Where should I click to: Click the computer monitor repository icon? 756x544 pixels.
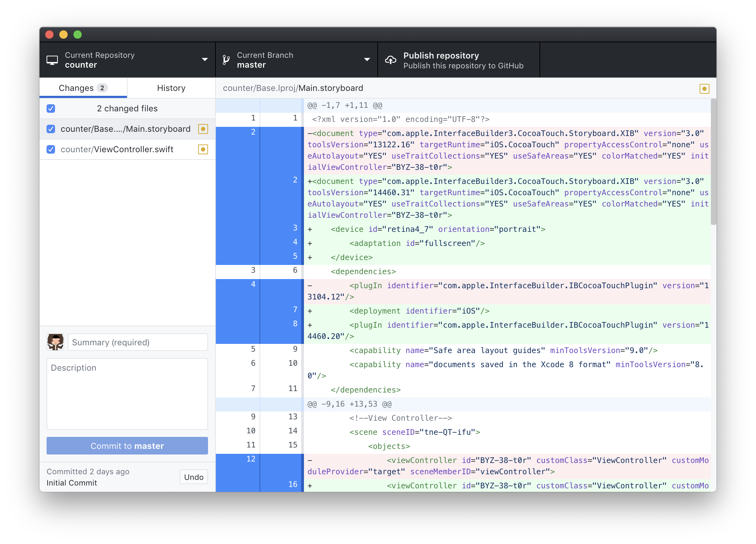click(52, 60)
